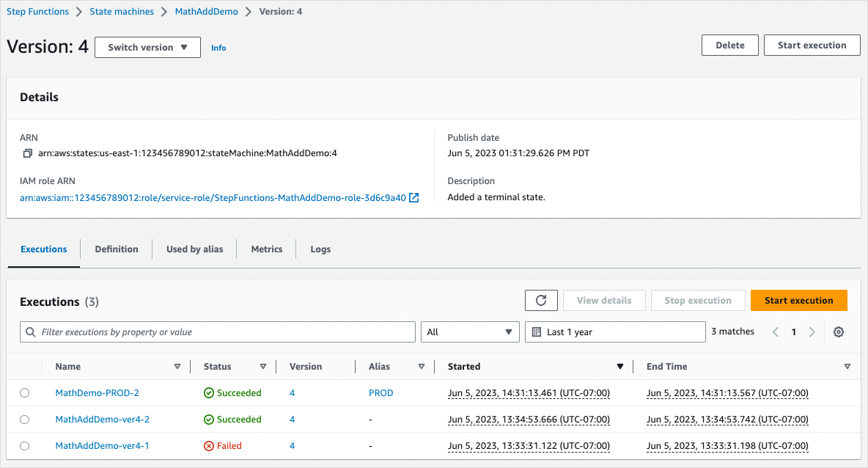Image resolution: width=868 pixels, height=468 pixels.
Task: Navigate to State machines breadcrumb
Action: pos(122,11)
